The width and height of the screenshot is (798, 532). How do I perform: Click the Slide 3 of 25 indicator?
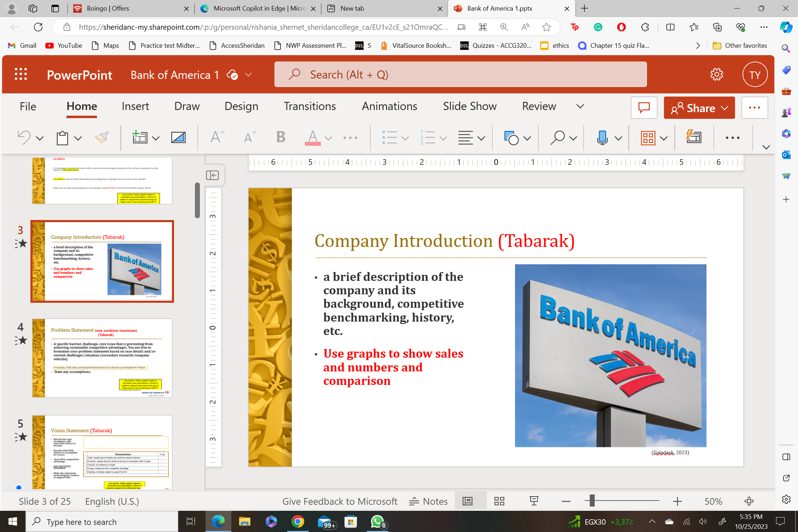45,501
